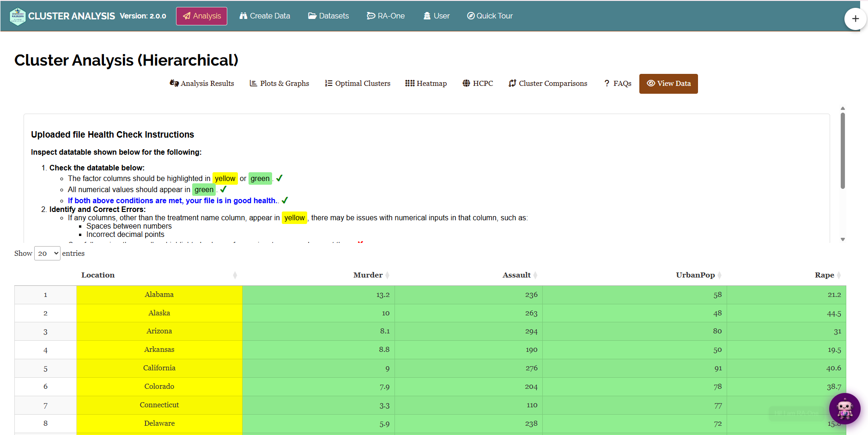Open the Show entries dropdown
Screen dimensions: 868x435
pos(47,254)
